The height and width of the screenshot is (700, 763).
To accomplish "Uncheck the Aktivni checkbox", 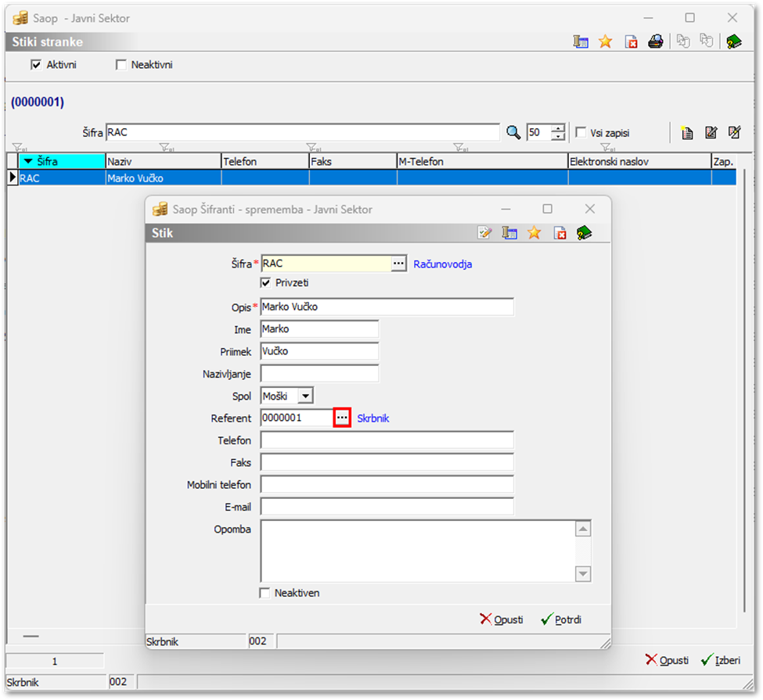I will coord(36,65).
